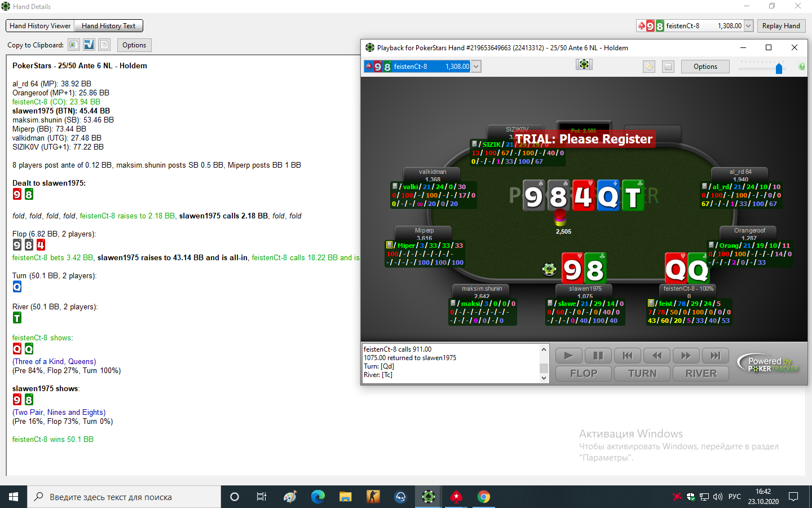Click the poker chip icon atop replayer
Viewport: 812px width, 508px height.
click(x=584, y=64)
